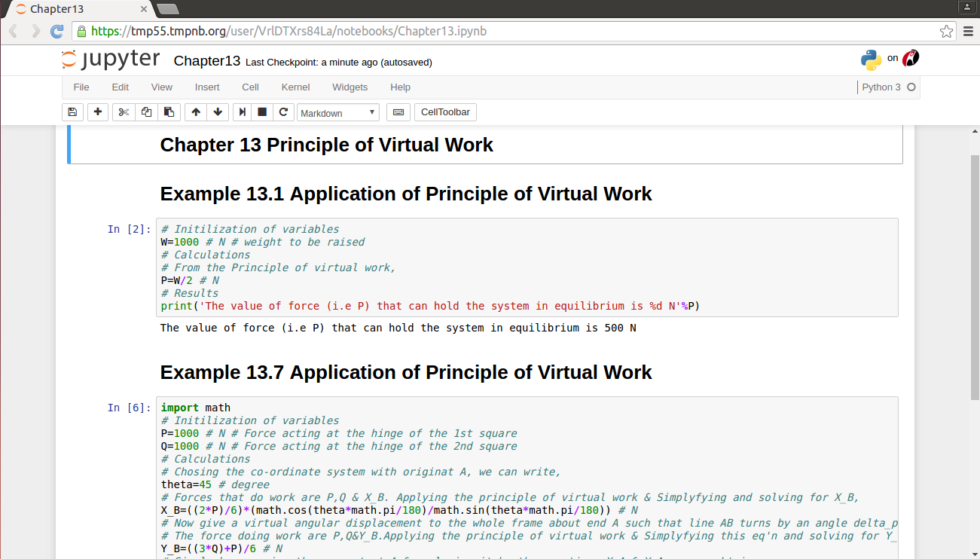Click the green padlock secure icon

pos(81,31)
